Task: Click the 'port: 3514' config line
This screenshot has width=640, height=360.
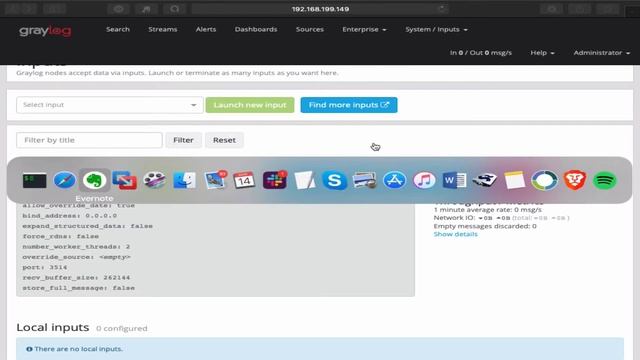Action: click(x=45, y=267)
